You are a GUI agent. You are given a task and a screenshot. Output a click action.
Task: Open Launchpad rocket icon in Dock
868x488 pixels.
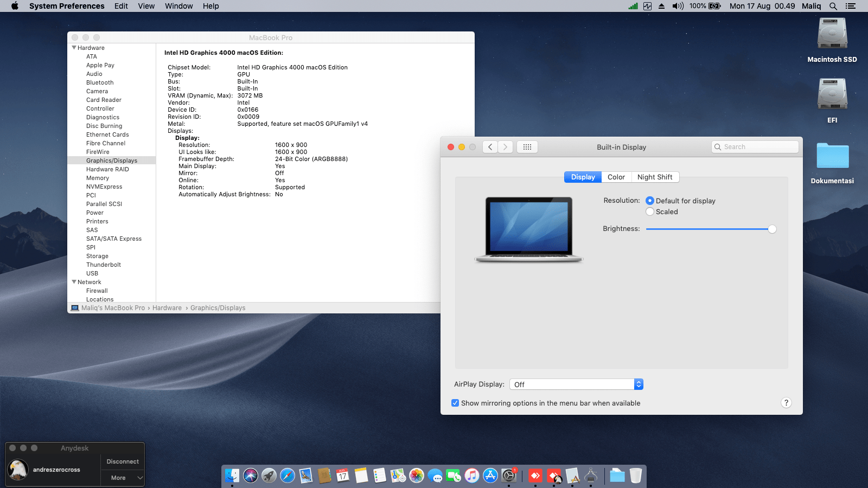pos(269,476)
